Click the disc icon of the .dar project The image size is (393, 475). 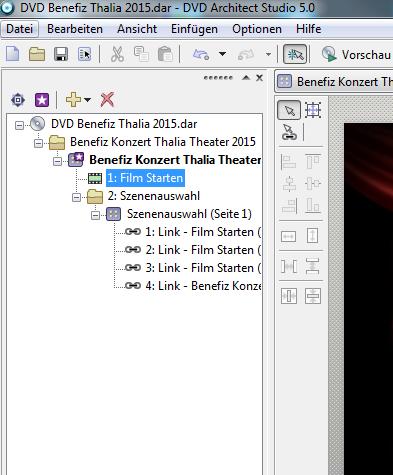(37, 124)
